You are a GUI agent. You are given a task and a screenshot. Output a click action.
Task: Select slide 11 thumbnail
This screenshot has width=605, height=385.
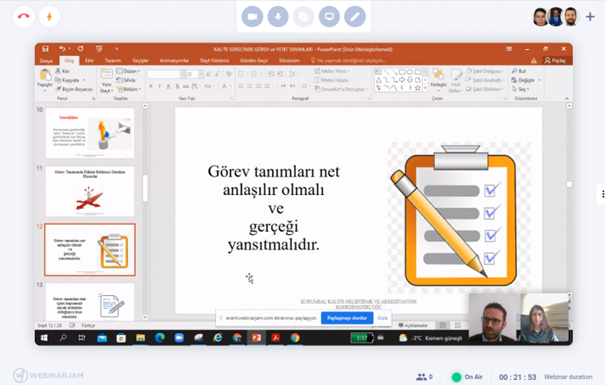pos(90,192)
